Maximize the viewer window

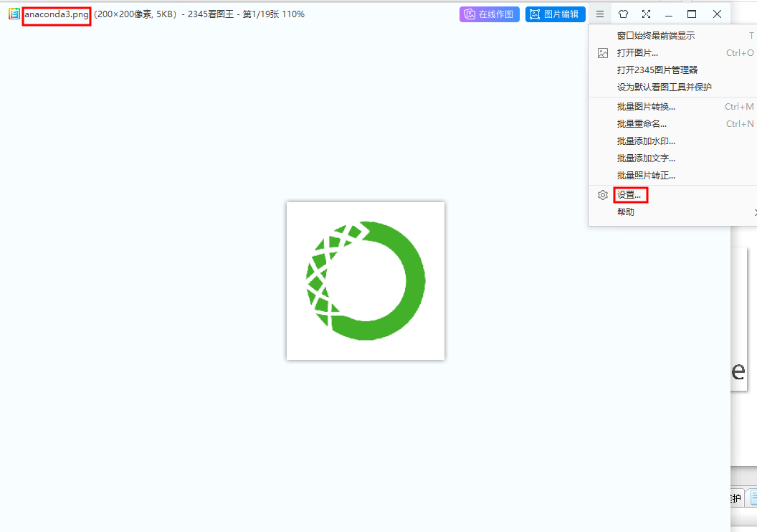point(692,14)
